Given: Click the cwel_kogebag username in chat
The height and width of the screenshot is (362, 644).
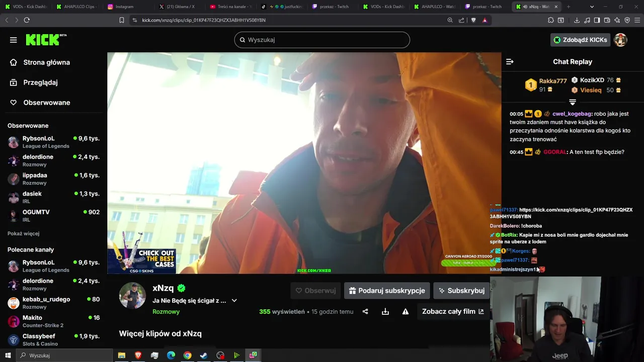Looking at the screenshot, I should [572, 114].
